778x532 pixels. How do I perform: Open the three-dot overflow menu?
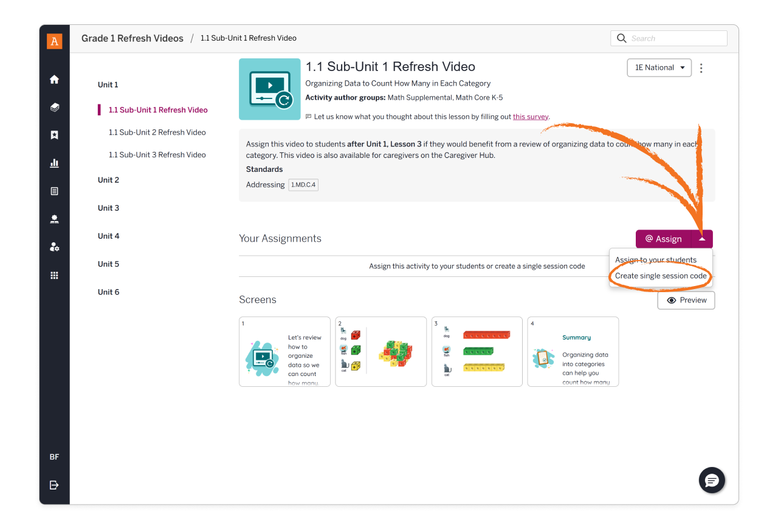click(701, 67)
